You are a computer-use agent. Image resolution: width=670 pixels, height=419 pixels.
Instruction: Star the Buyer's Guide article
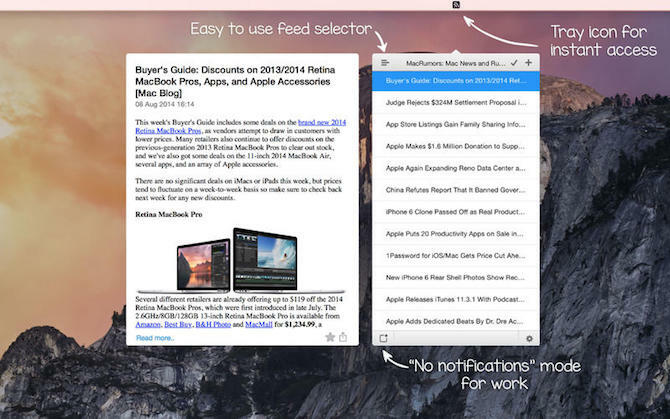click(x=330, y=337)
